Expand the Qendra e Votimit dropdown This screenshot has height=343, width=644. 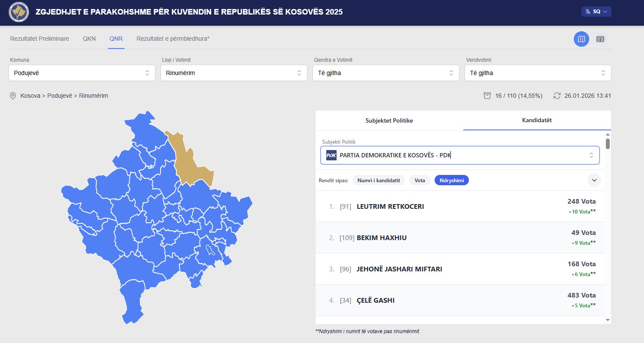pos(386,73)
